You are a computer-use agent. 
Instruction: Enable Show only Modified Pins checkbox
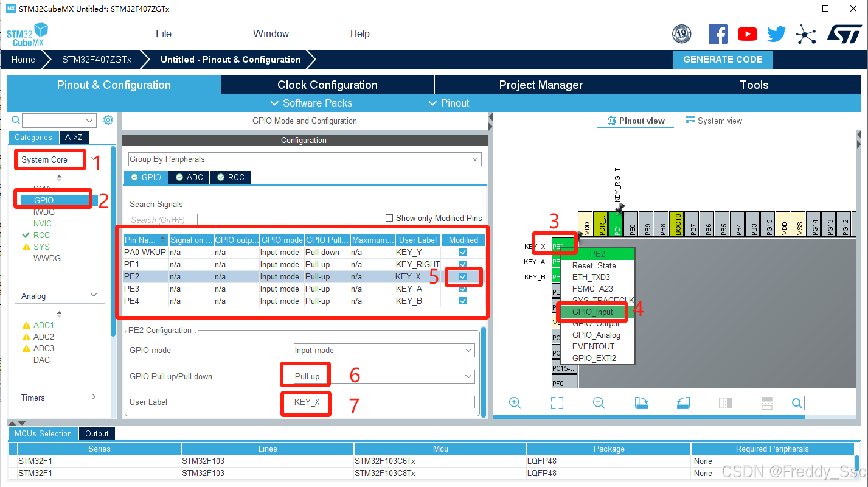tap(389, 218)
